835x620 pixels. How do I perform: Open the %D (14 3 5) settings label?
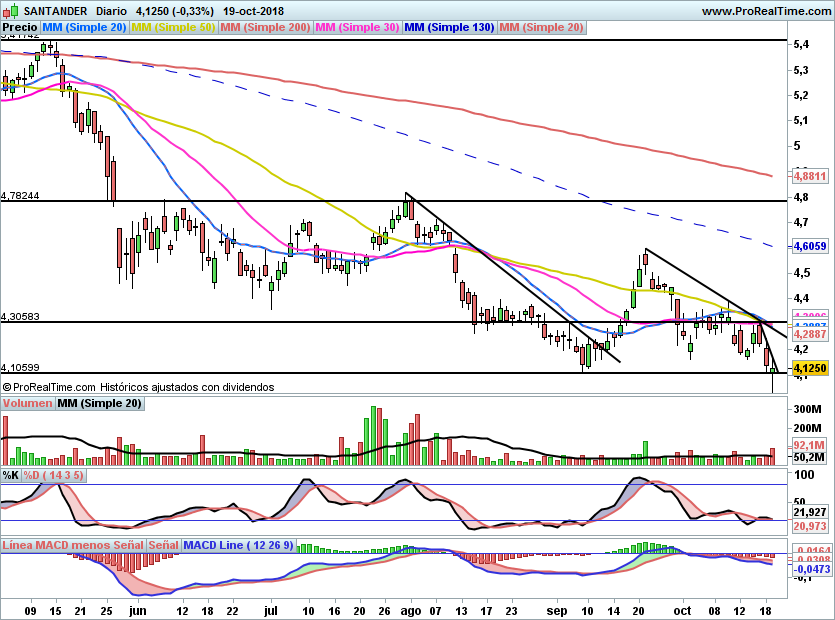53,475
